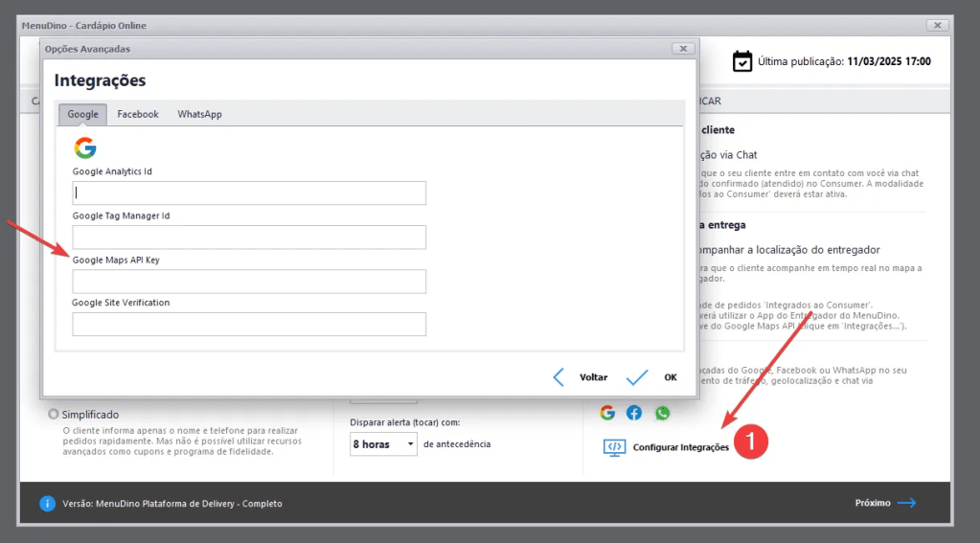980x543 pixels.
Task: Switch to the WhatsApp tab
Action: coord(199,114)
